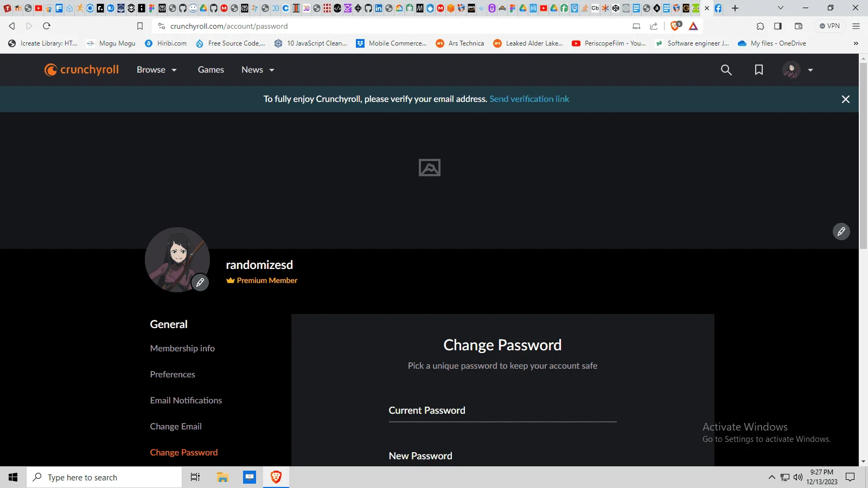Click the Brave Rewards triangle icon
Image resolution: width=868 pixels, height=488 pixels.
tap(693, 26)
